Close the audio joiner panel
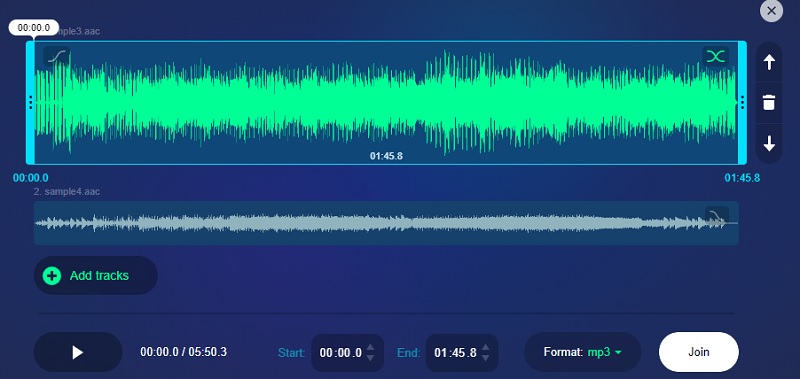This screenshot has height=379, width=800. pyautogui.click(x=771, y=11)
